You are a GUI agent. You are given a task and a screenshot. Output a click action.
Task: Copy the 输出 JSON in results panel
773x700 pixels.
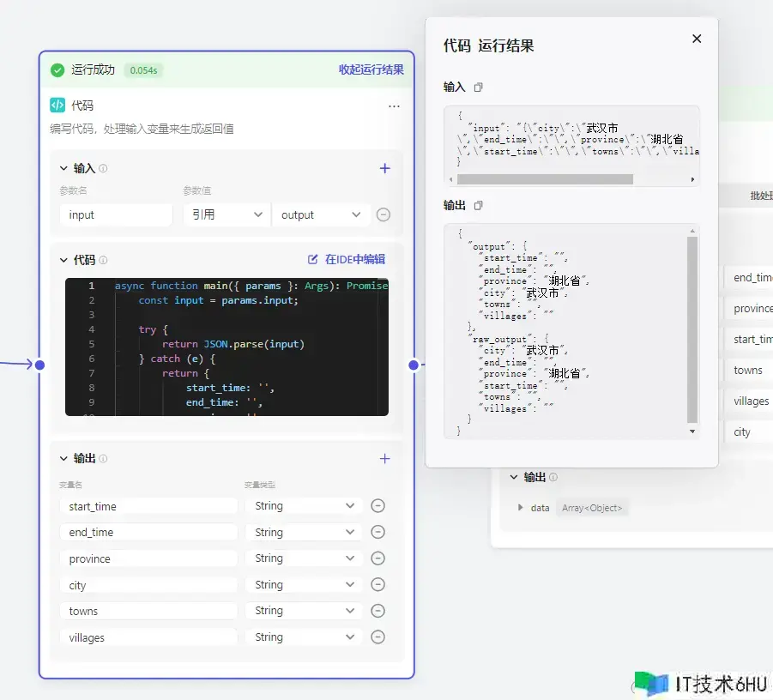[x=479, y=206]
